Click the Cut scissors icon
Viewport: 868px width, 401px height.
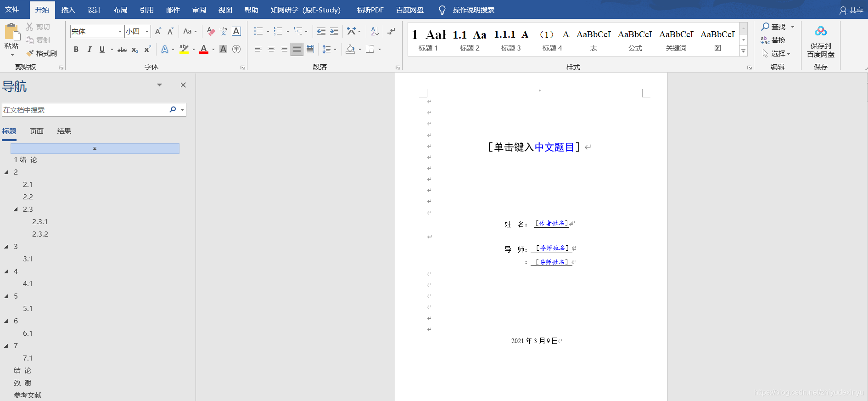29,27
